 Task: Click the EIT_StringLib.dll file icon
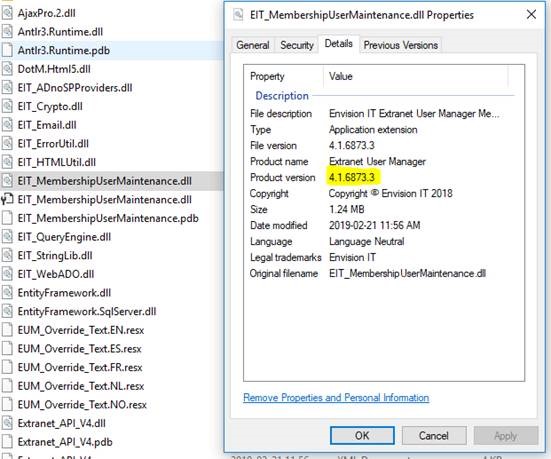tap(7, 255)
